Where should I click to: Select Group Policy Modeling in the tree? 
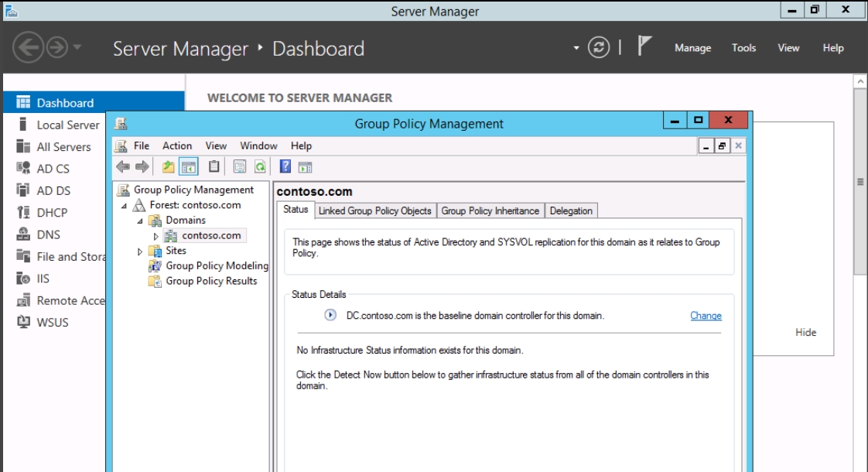[x=217, y=266]
